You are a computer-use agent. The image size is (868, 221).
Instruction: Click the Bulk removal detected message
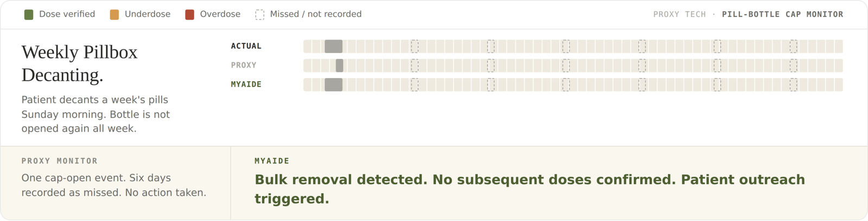coord(530,189)
